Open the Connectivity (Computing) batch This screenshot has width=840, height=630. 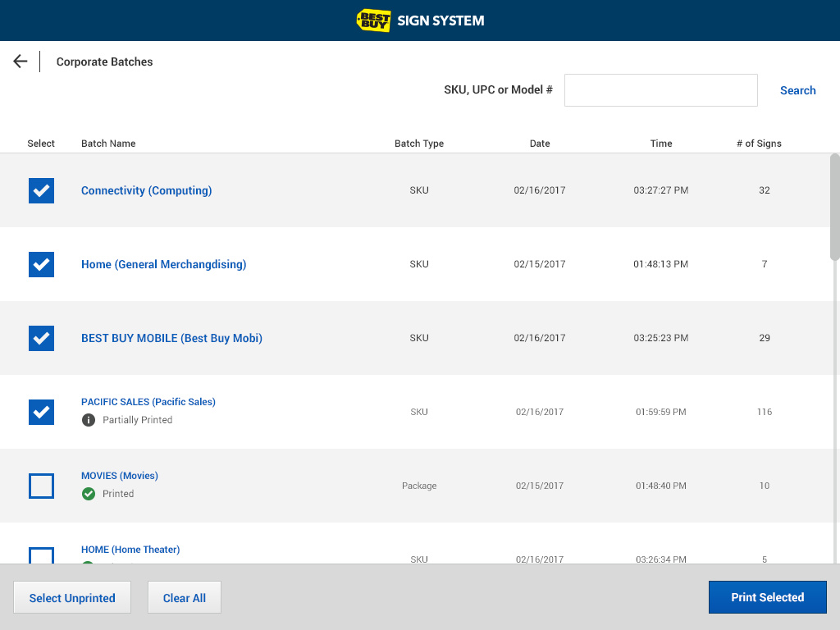coord(146,190)
